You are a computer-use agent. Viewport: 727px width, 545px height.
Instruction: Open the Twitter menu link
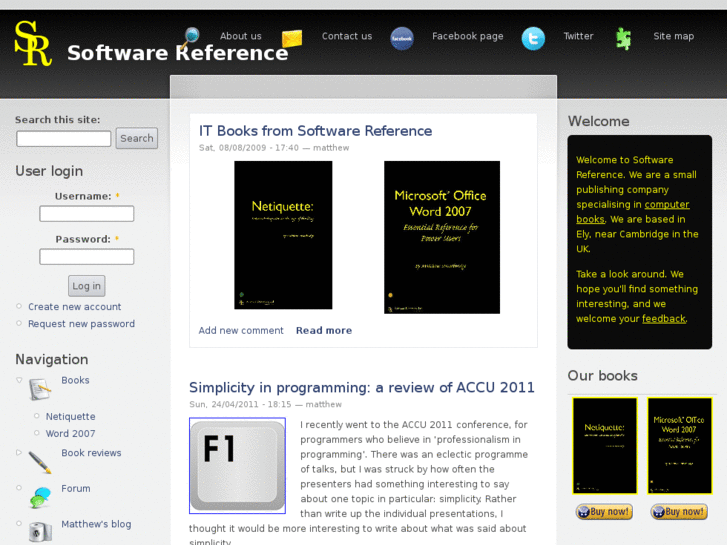pyautogui.click(x=578, y=36)
